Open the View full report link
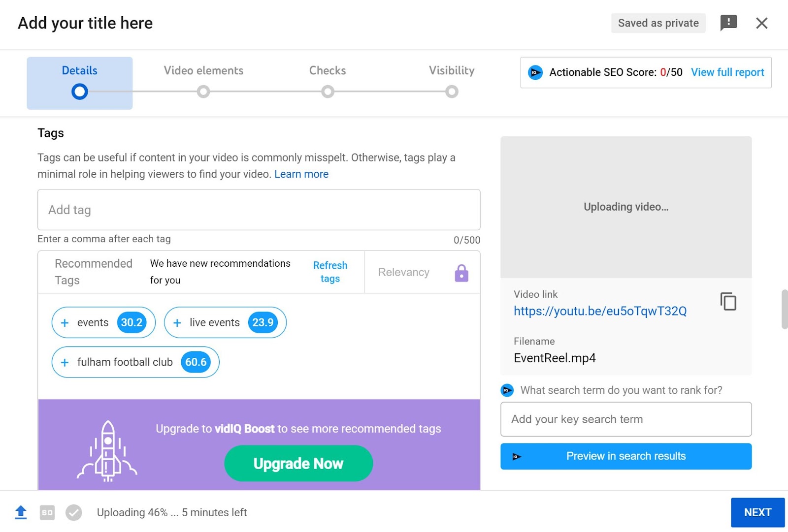The height and width of the screenshot is (532, 788). click(x=727, y=72)
